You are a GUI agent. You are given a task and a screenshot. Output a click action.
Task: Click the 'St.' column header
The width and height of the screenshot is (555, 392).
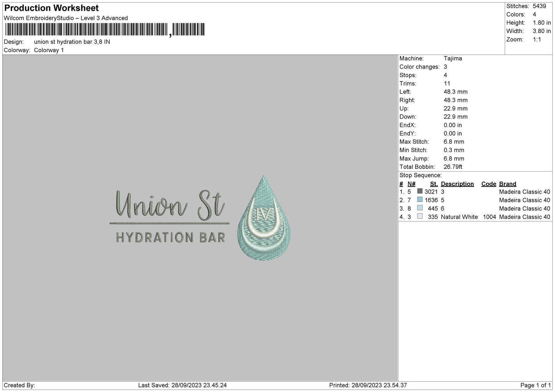click(434, 184)
